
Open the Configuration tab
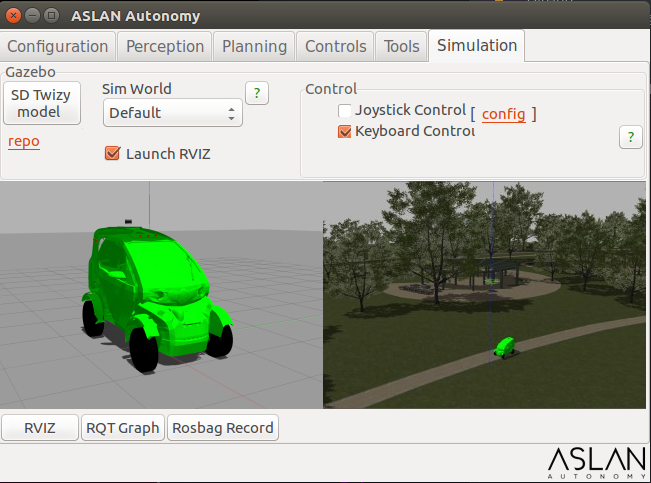[58, 47]
